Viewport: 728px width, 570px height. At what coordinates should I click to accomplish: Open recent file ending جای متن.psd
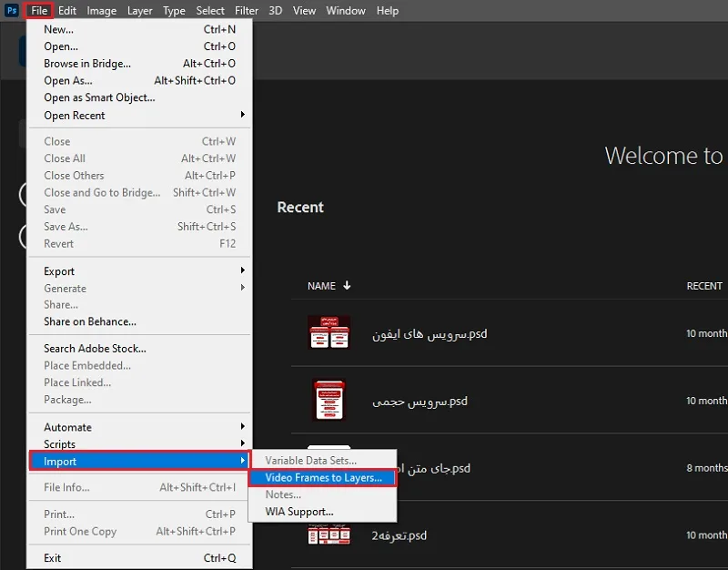coord(434,468)
